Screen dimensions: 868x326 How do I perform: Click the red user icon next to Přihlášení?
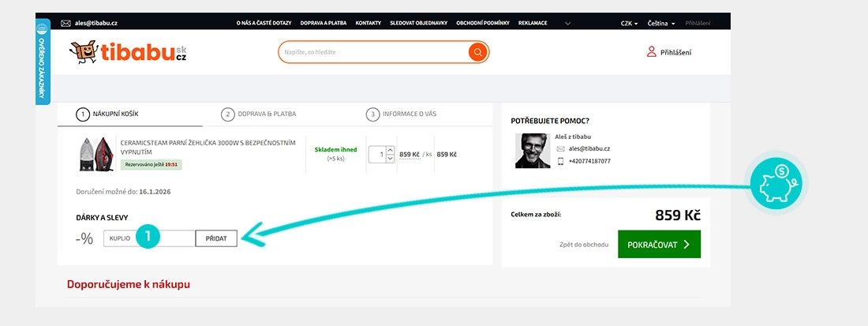pos(652,52)
